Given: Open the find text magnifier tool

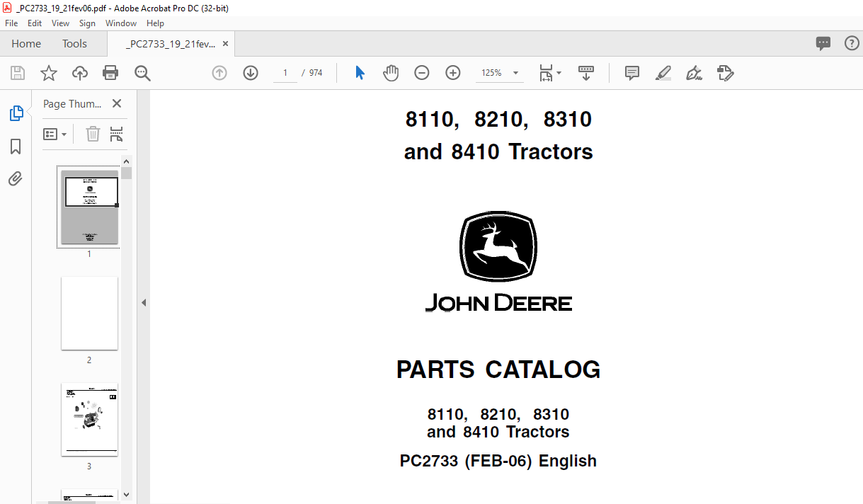Looking at the screenshot, I should tap(142, 73).
